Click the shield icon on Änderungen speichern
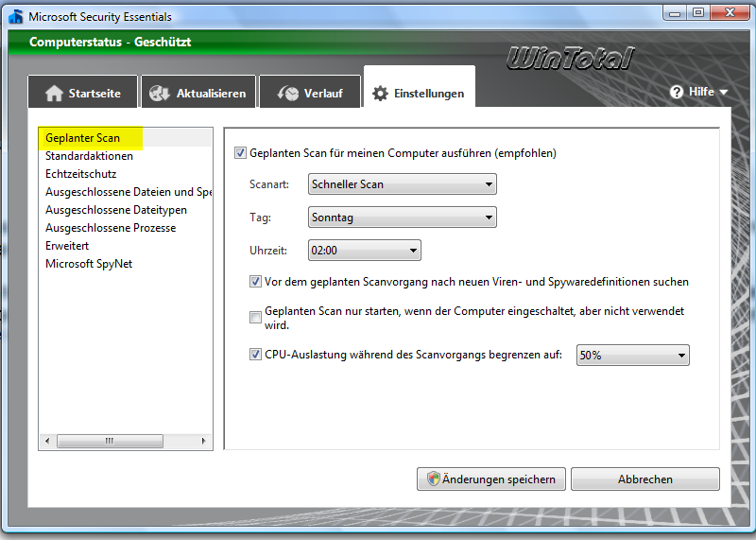756x540 pixels. click(x=434, y=479)
